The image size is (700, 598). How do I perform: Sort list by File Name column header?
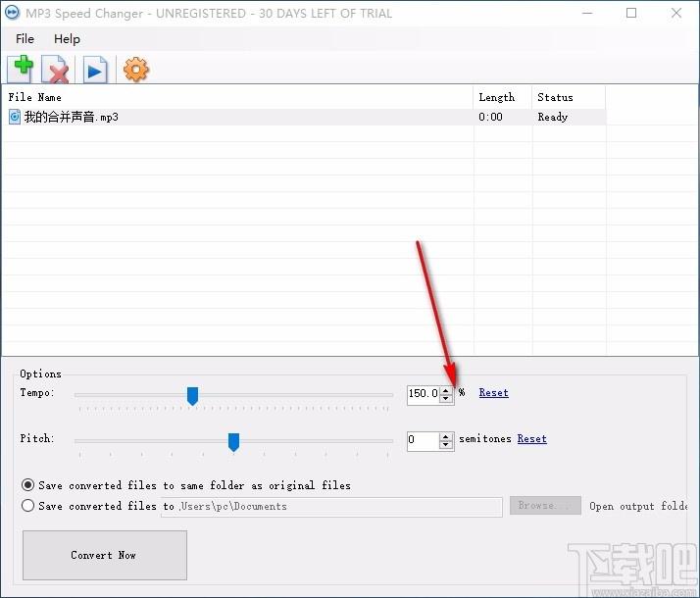[235, 97]
